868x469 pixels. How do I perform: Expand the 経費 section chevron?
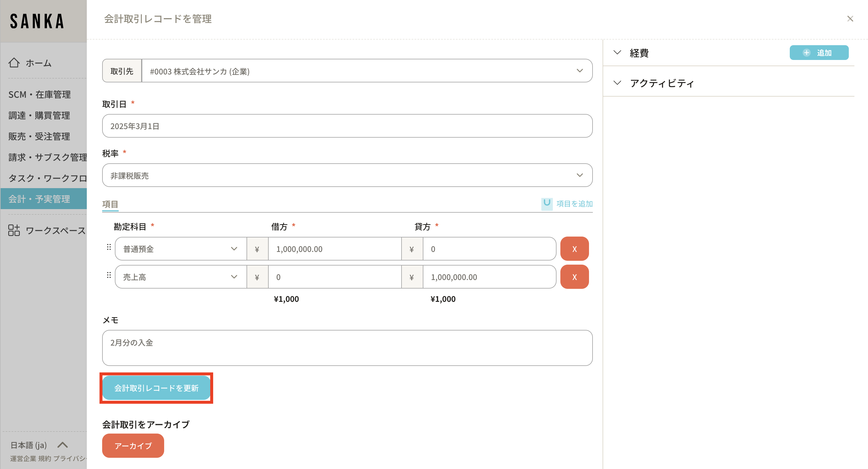pos(617,53)
